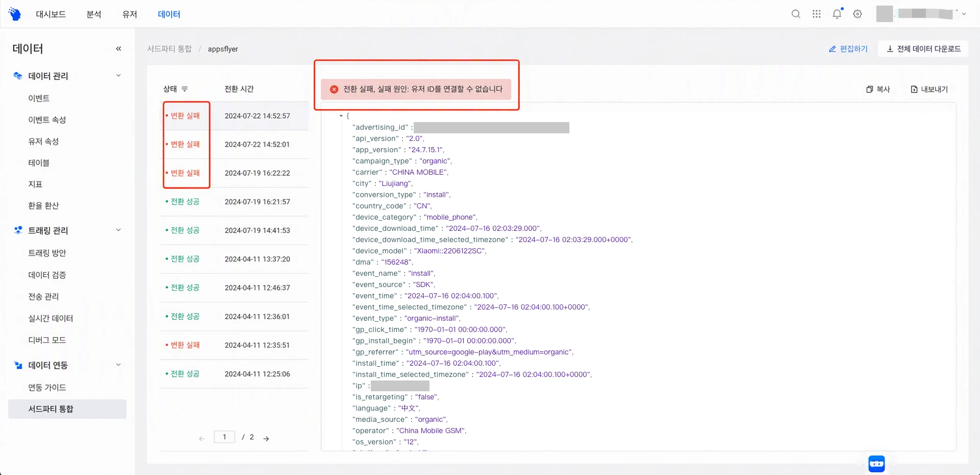Select the row dated 2024-07-22 14:52:01

point(234,145)
